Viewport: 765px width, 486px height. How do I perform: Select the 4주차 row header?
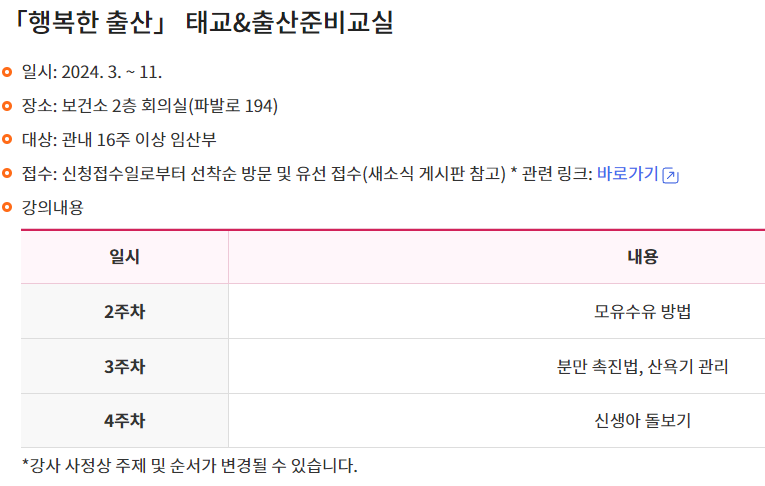124,421
